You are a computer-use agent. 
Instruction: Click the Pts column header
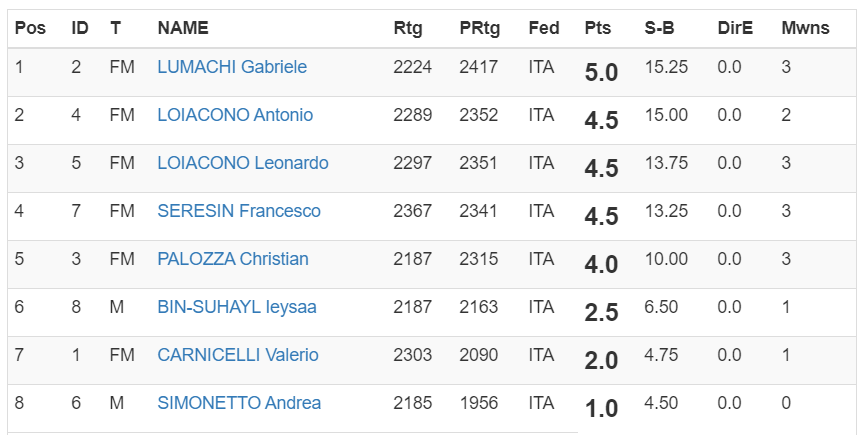click(598, 28)
